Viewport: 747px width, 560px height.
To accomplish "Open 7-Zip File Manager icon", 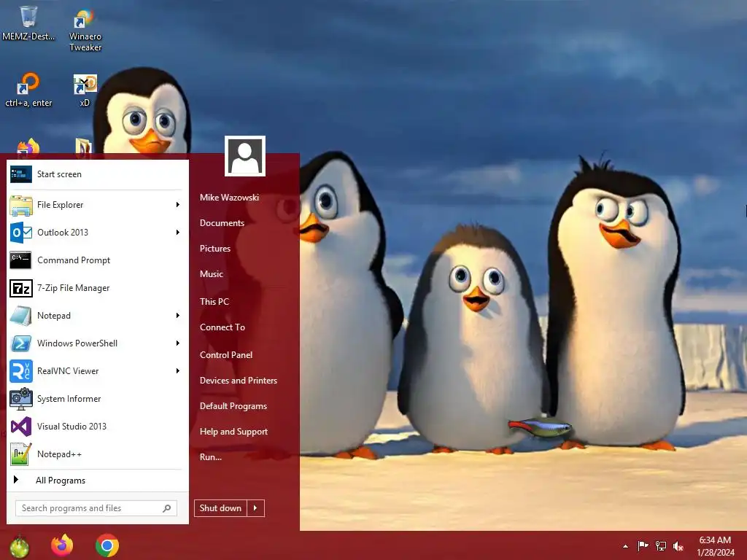I will click(x=21, y=288).
